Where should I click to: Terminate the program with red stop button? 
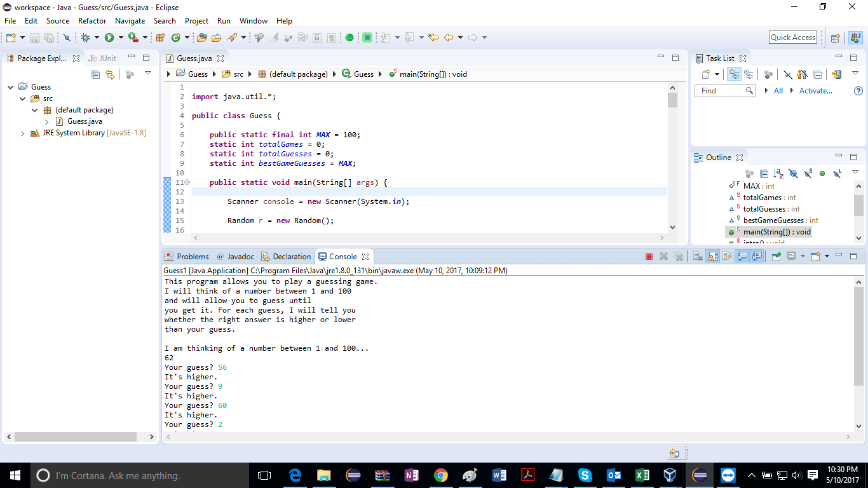(649, 256)
